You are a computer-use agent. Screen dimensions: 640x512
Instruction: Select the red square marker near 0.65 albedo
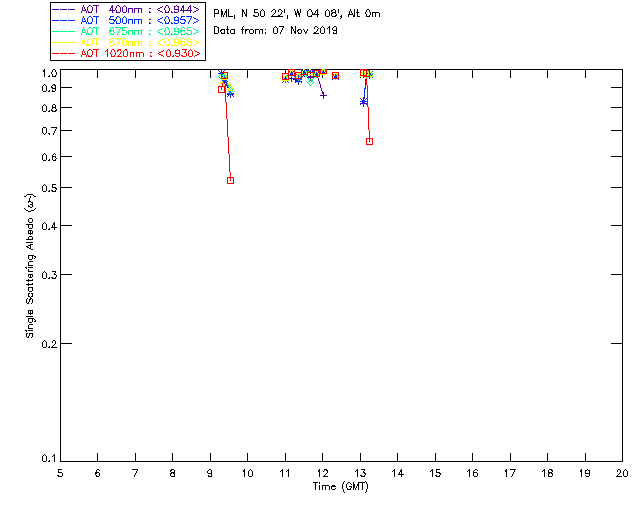pyautogui.click(x=369, y=141)
